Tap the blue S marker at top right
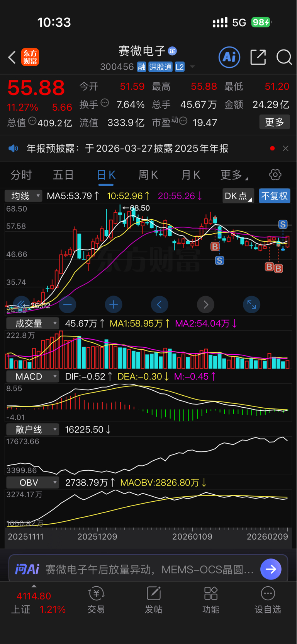 pyautogui.click(x=283, y=224)
